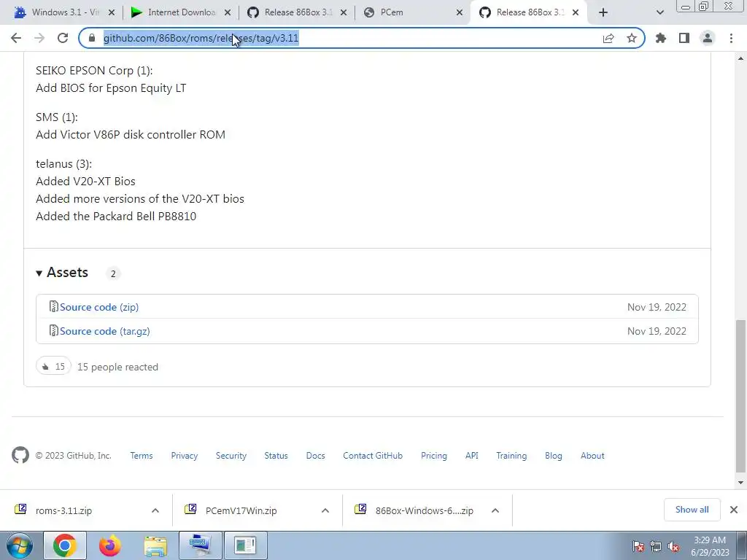Image resolution: width=747 pixels, height=560 pixels.
Task: Download Source code (zip)
Action: coord(99,307)
